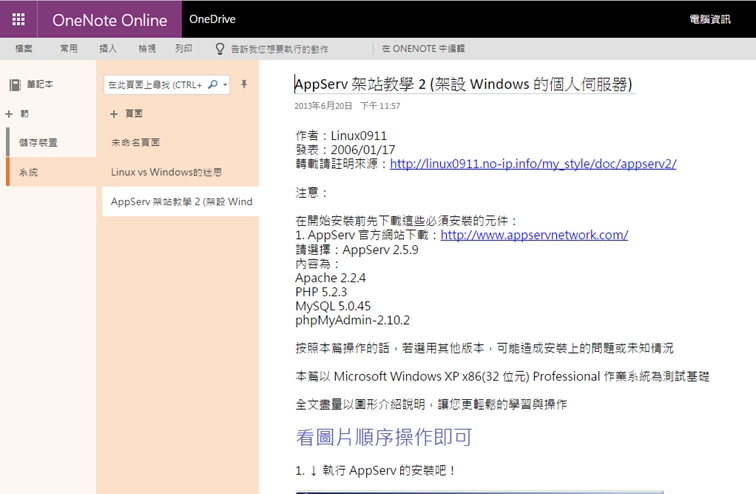Open the linux0911.no-ip.info source link

(x=533, y=164)
